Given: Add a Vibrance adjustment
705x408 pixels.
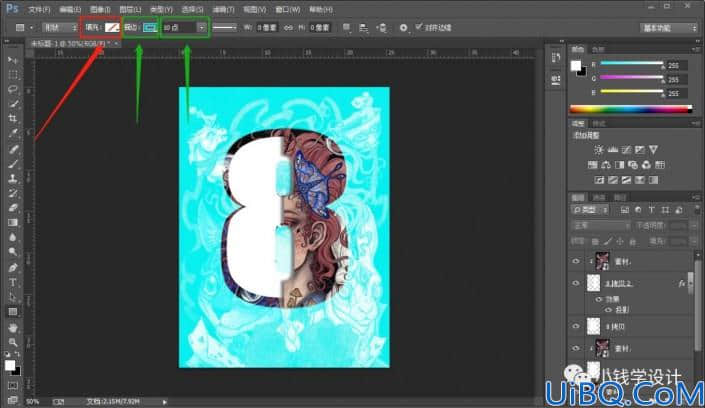Looking at the screenshot, I should coord(653,150).
